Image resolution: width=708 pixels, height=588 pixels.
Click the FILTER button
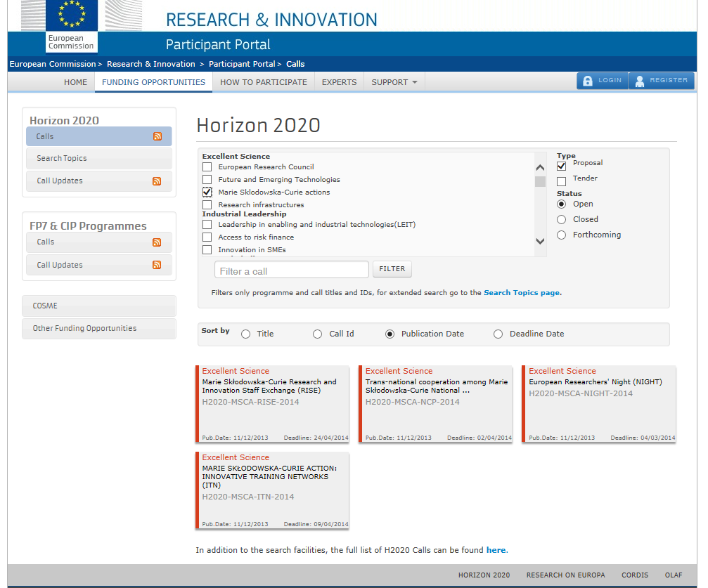pos(392,269)
